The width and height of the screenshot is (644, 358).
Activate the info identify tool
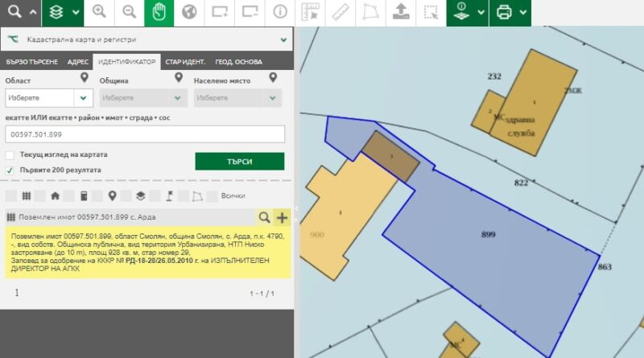point(280,12)
